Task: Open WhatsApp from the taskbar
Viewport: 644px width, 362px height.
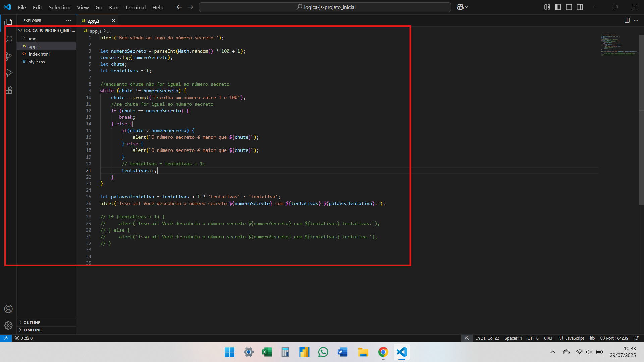Action: tap(323, 352)
